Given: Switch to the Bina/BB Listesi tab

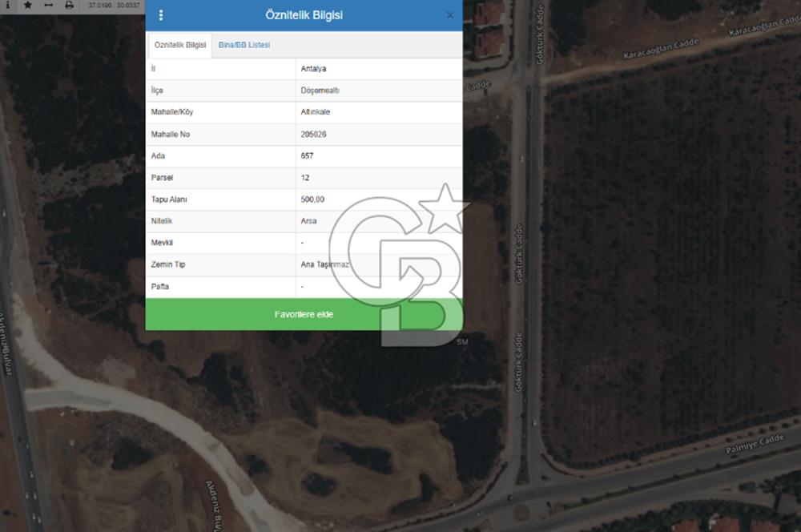Looking at the screenshot, I should point(244,45).
